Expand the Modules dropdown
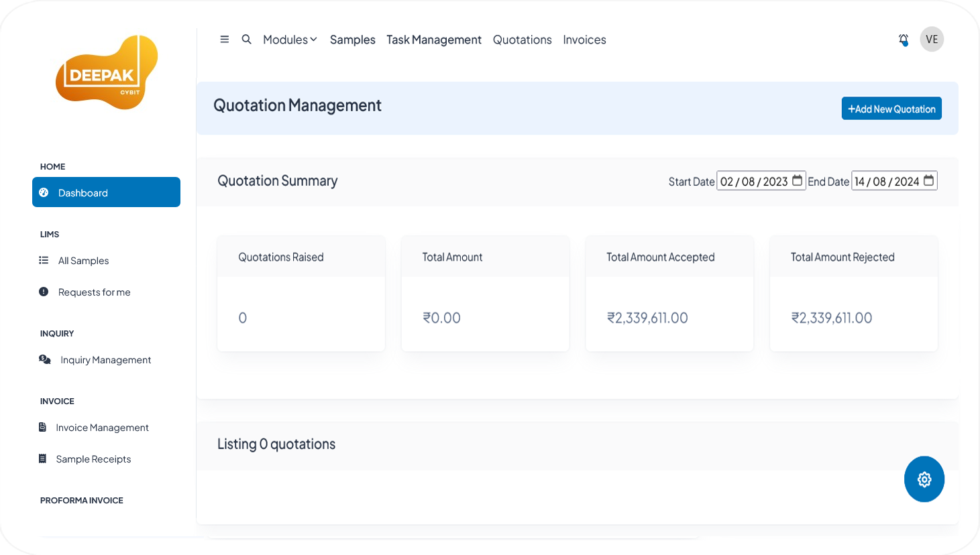980x555 pixels. [290, 40]
